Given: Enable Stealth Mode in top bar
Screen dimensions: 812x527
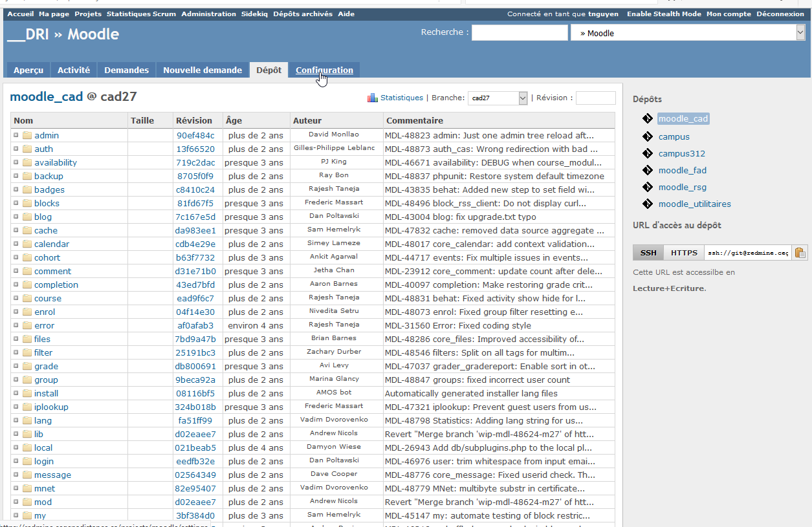Looking at the screenshot, I should [x=664, y=14].
